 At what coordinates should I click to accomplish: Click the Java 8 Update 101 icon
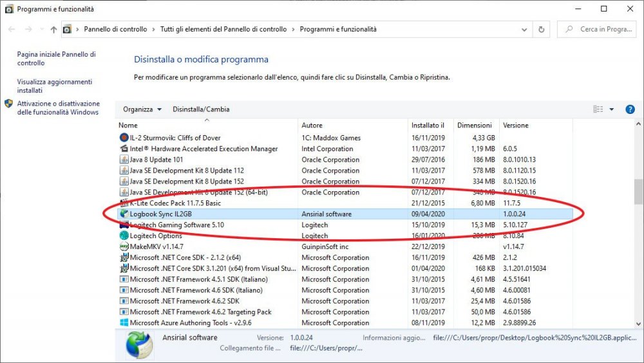coord(124,160)
